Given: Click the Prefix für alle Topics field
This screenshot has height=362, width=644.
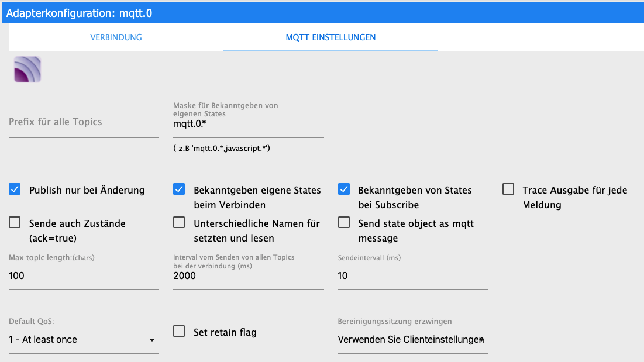Looking at the screenshot, I should (x=83, y=123).
